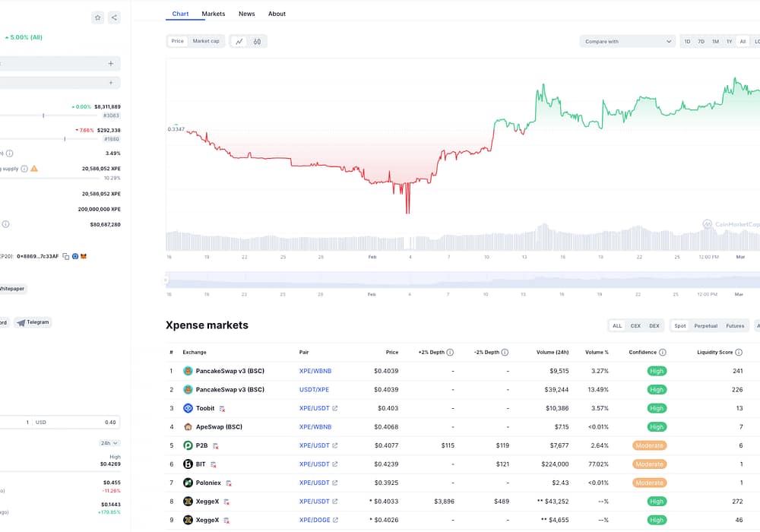Copy the contract address
Image resolution: width=760 pixels, height=532 pixels.
coord(66,256)
